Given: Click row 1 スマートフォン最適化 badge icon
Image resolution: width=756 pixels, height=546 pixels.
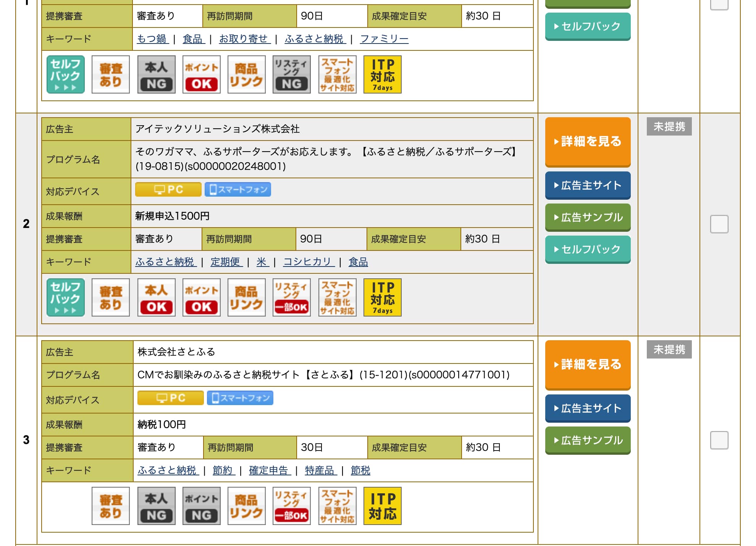Looking at the screenshot, I should (337, 74).
